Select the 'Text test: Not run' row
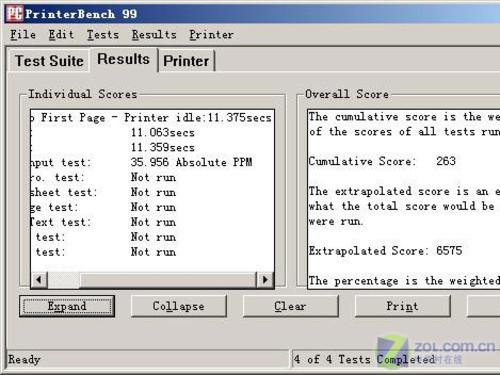 pyautogui.click(x=152, y=222)
